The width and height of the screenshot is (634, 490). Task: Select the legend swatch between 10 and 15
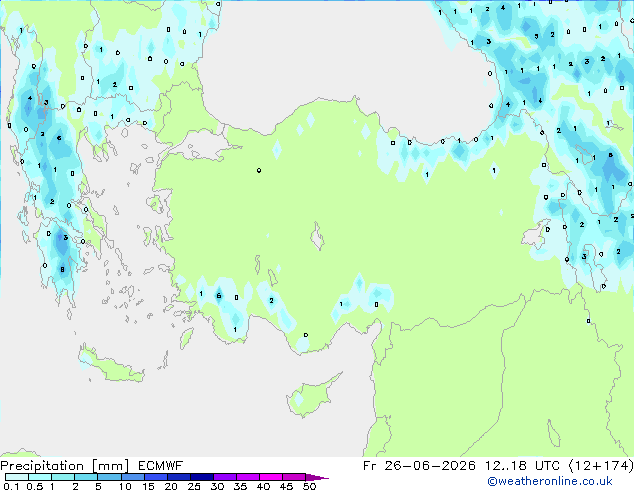point(133,477)
